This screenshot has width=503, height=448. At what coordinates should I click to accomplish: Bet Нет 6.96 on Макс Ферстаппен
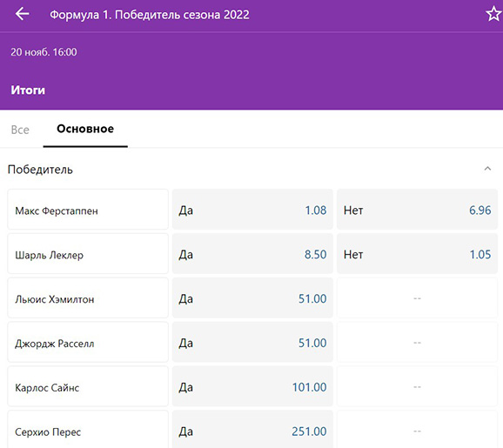click(417, 210)
